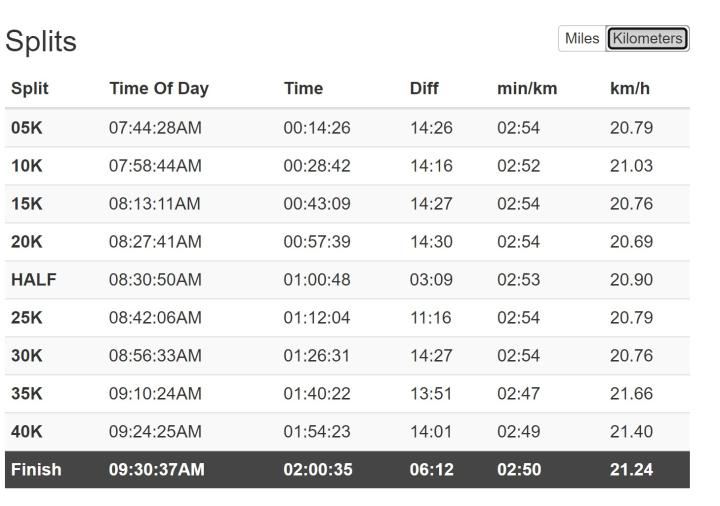Click the 15K split time 00:43:09
The height and width of the screenshot is (506, 720).
[317, 204]
